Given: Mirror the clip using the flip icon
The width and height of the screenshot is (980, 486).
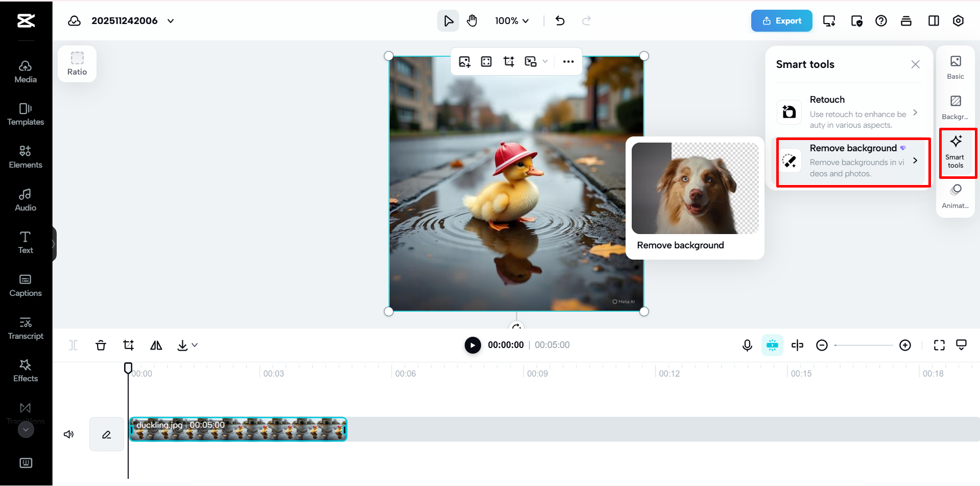Looking at the screenshot, I should pos(156,345).
